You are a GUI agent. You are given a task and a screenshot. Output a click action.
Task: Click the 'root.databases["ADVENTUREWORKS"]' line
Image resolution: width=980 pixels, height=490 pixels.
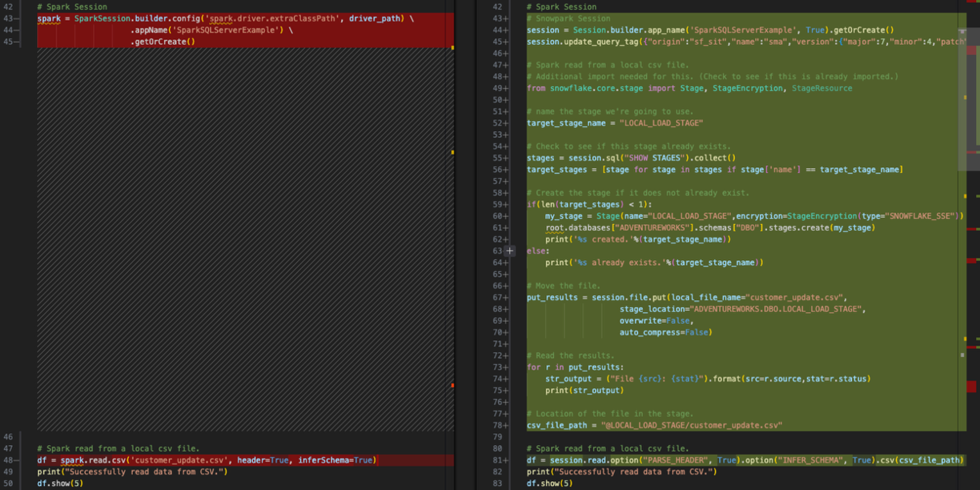710,227
